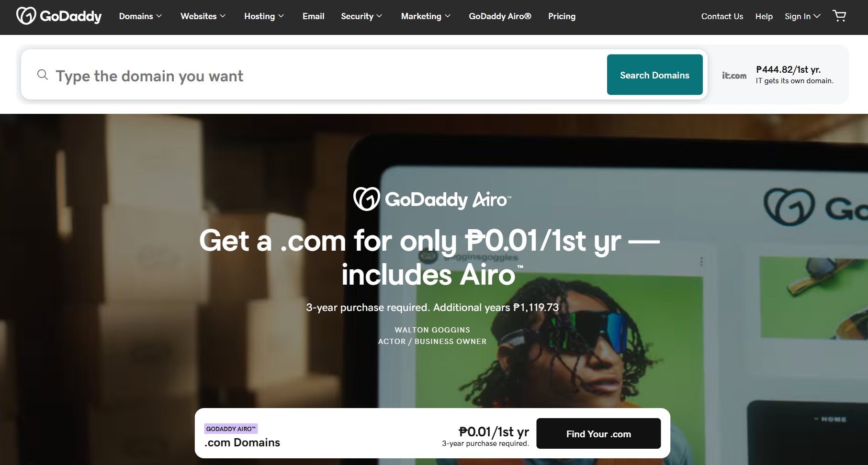868x465 pixels.
Task: Expand the Hosting dropdown menu
Action: [264, 16]
